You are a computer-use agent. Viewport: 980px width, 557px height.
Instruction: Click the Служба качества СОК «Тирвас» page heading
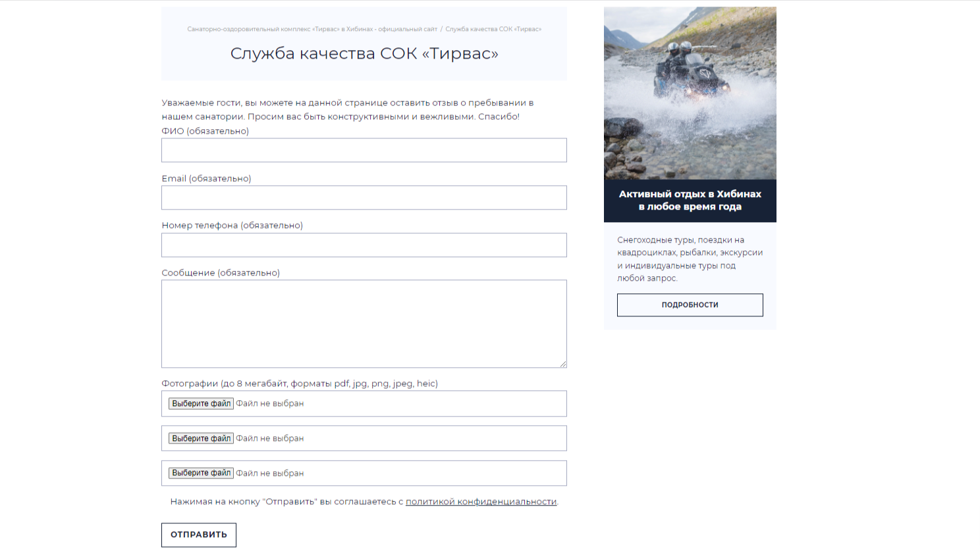(x=364, y=53)
